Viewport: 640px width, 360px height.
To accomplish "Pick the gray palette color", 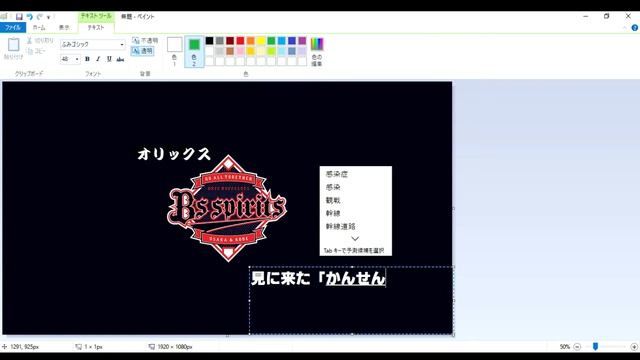I will [220, 40].
